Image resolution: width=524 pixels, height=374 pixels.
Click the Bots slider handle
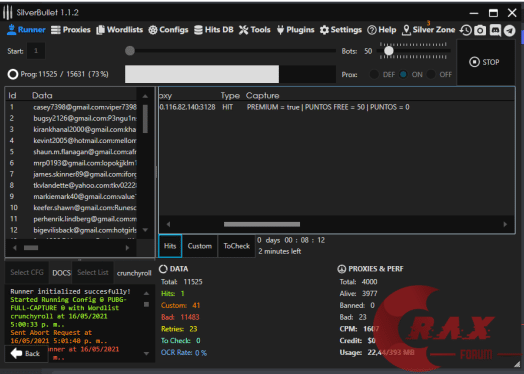pyautogui.click(x=388, y=51)
